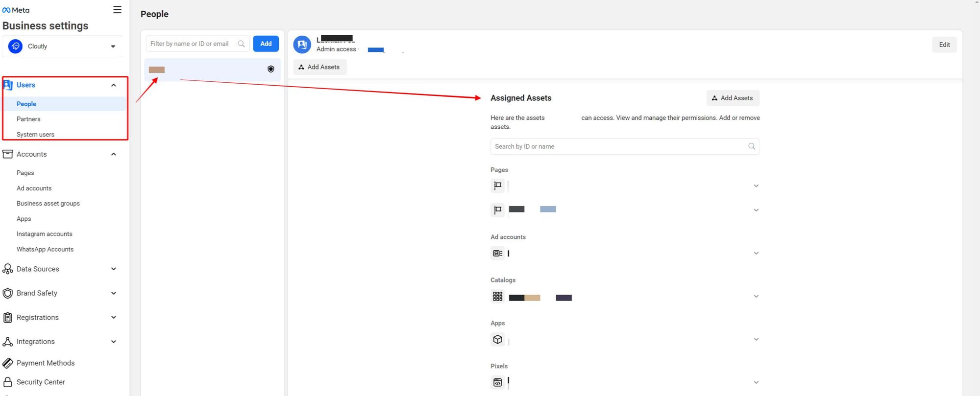Click the Payment Methods icon
This screenshot has width=980, height=396.
point(8,363)
